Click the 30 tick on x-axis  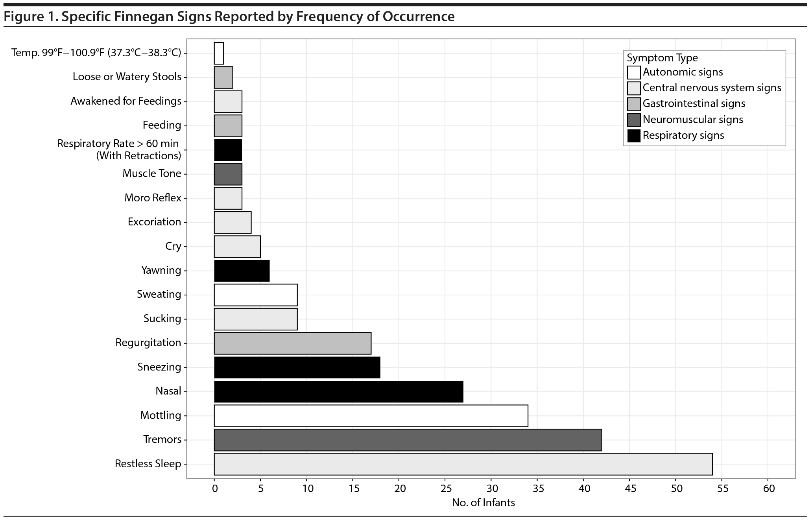pyautogui.click(x=491, y=489)
